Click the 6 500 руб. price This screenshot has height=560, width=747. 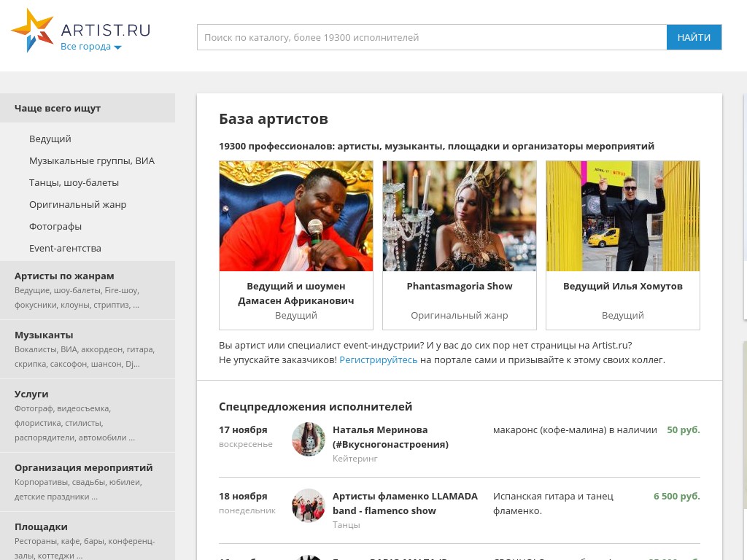[x=676, y=496]
